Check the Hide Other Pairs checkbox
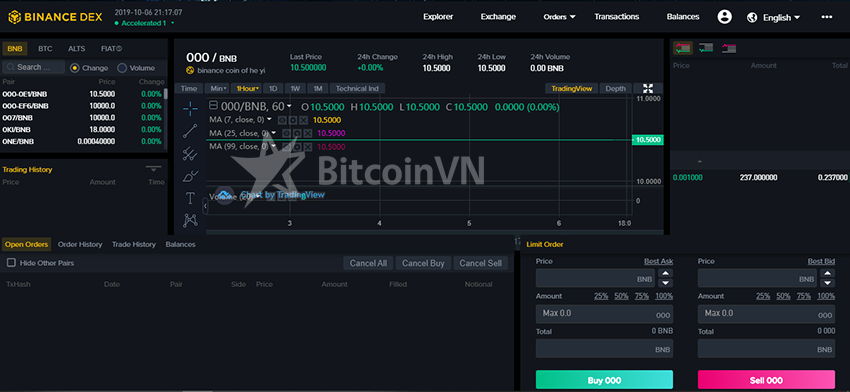 click(x=11, y=263)
